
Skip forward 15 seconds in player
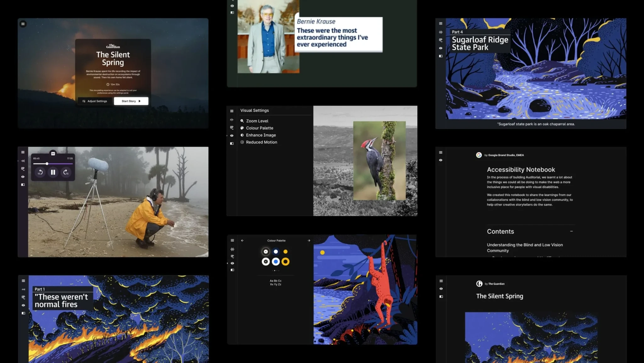click(x=65, y=172)
